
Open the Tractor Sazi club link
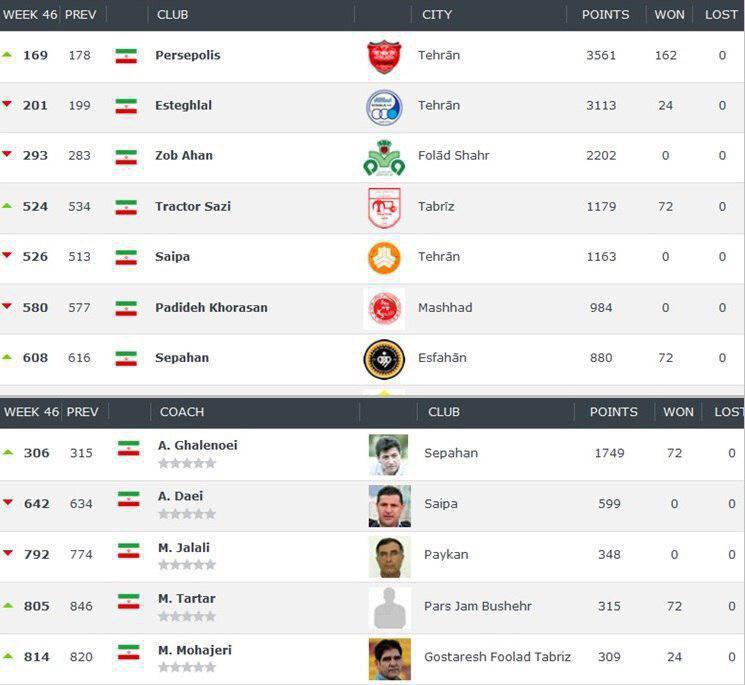[x=193, y=206]
